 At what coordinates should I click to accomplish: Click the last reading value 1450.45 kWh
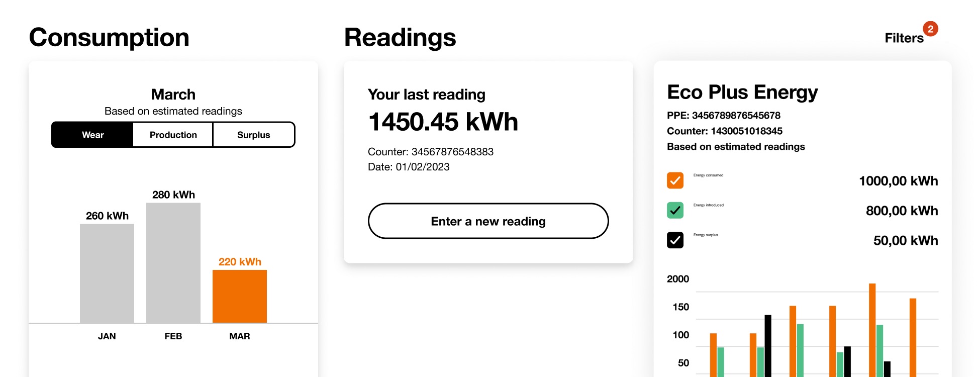(x=443, y=121)
